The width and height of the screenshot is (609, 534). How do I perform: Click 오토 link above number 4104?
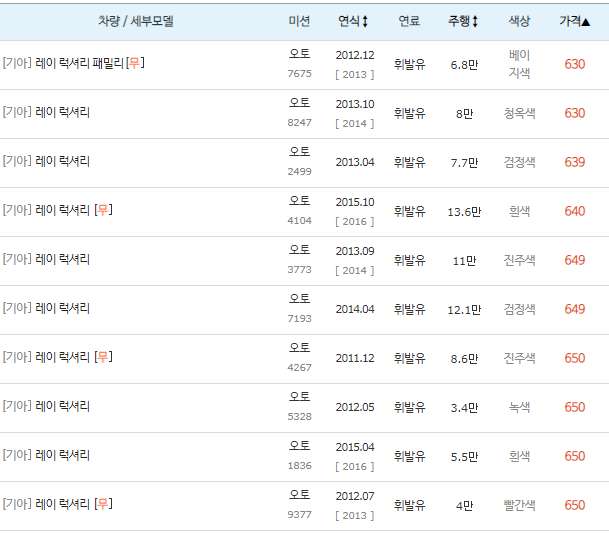pyautogui.click(x=299, y=200)
